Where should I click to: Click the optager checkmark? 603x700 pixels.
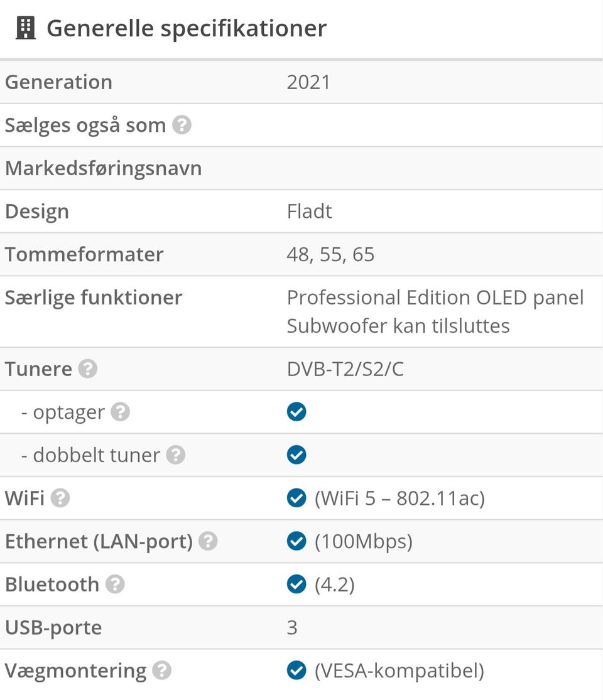coord(296,412)
